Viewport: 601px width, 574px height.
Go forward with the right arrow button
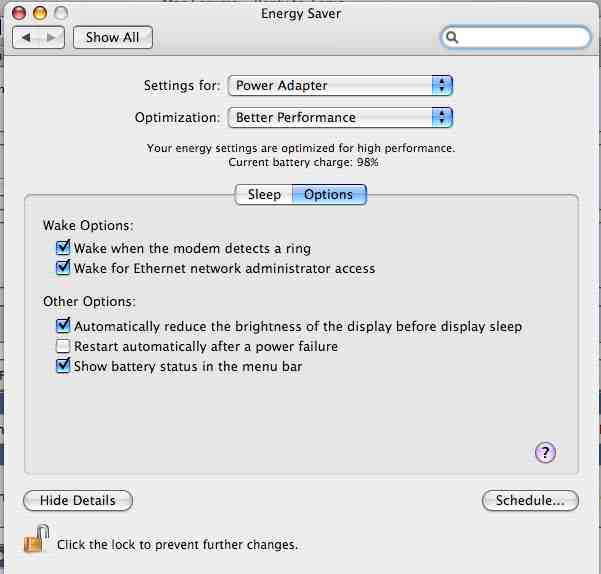pyautogui.click(x=51, y=38)
